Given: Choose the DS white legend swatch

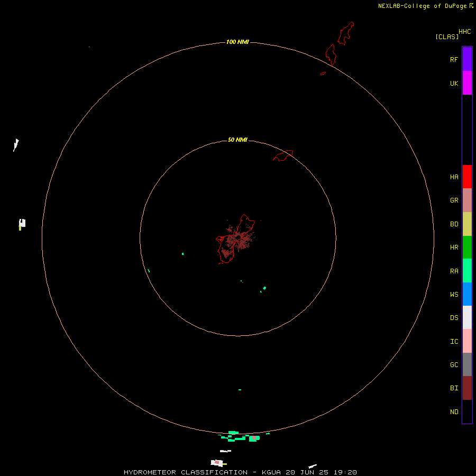Looking at the screenshot, I should point(467,317).
